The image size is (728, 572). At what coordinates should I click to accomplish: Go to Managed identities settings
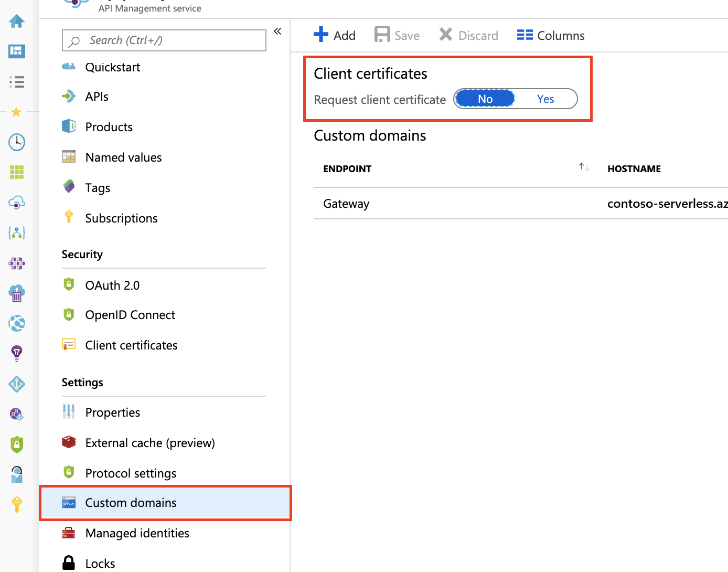[137, 533]
